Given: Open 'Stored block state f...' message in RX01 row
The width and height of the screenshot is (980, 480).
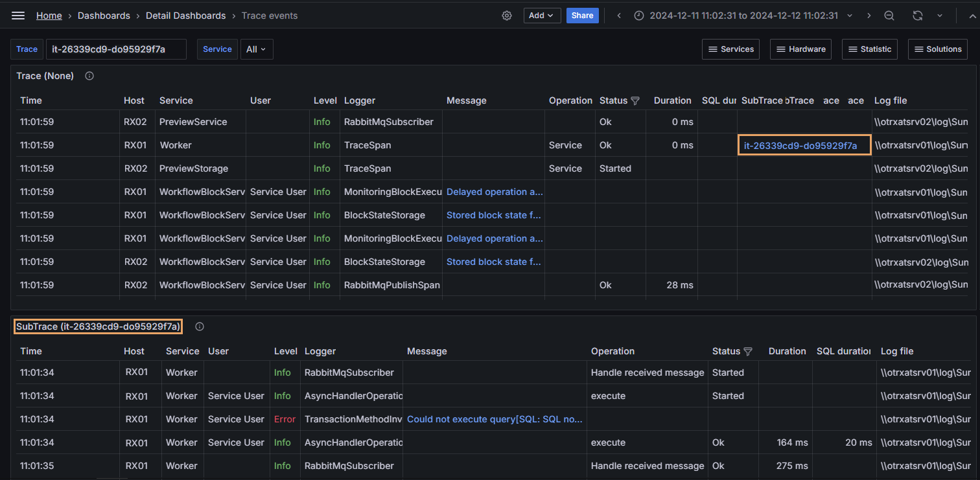Looking at the screenshot, I should pos(494,215).
